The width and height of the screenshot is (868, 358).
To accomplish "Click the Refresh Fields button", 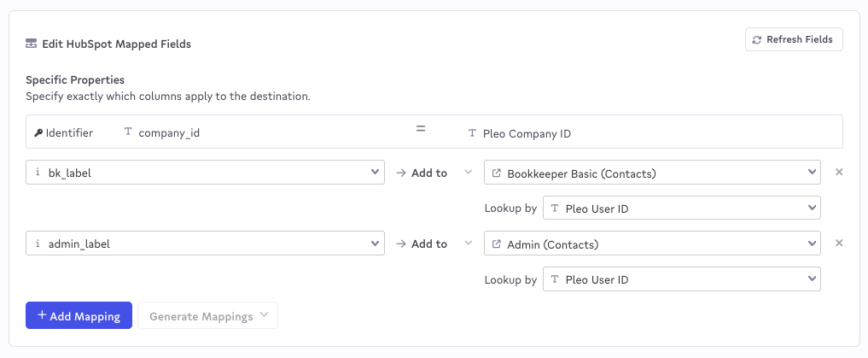I will tap(794, 39).
